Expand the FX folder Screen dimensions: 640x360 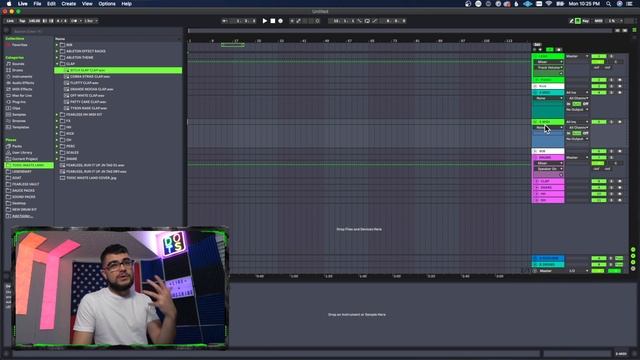tap(57, 121)
